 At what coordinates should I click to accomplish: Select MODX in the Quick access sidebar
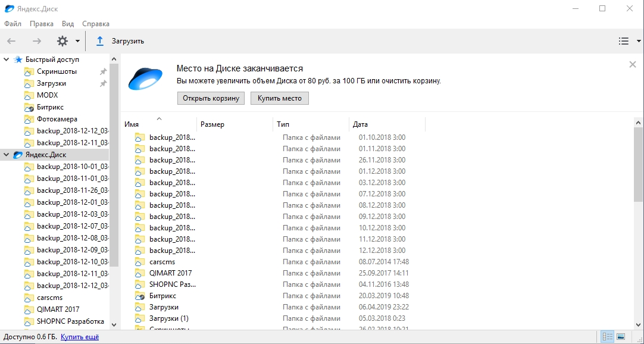point(47,96)
